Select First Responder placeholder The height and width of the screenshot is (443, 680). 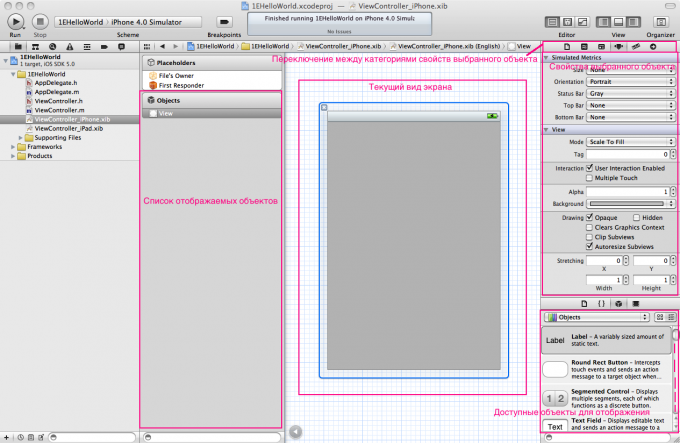(181, 85)
